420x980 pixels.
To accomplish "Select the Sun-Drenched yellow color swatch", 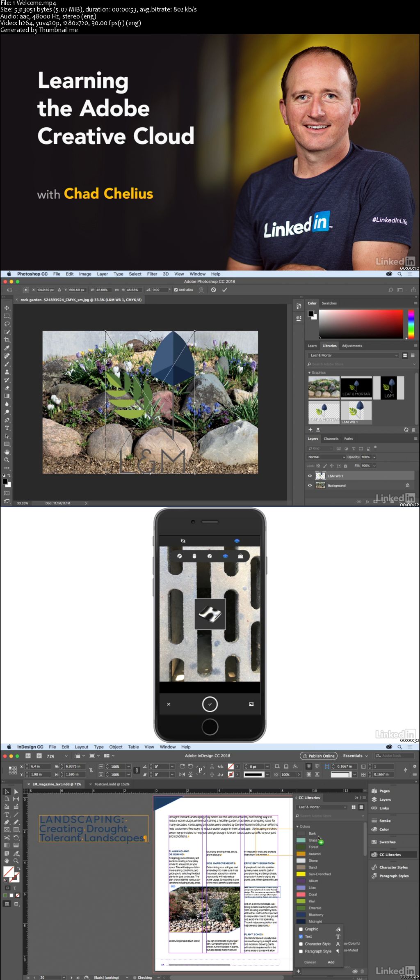I will pos(301,874).
